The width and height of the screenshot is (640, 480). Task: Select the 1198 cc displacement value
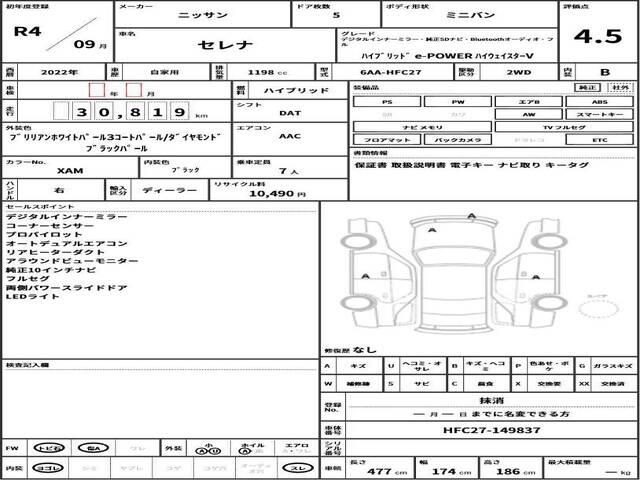[267, 73]
